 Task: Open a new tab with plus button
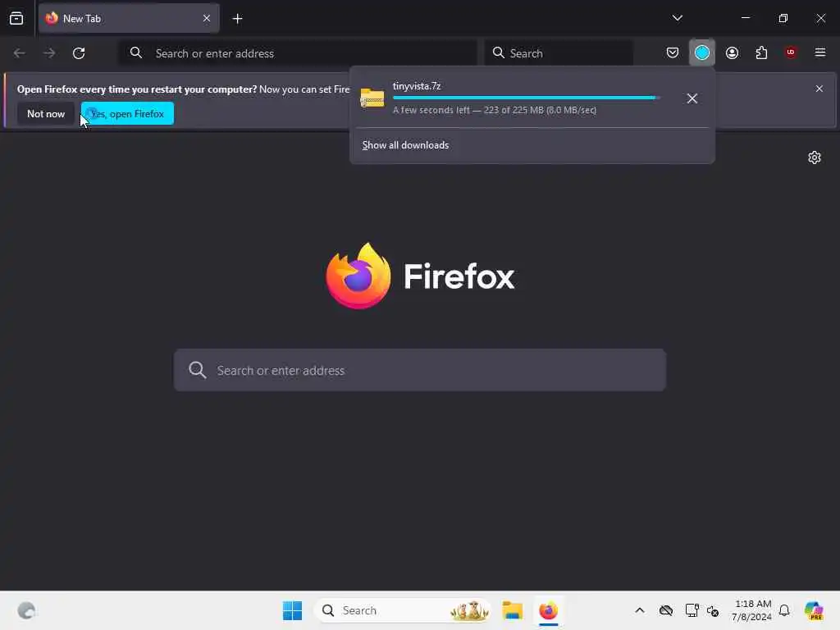[237, 19]
